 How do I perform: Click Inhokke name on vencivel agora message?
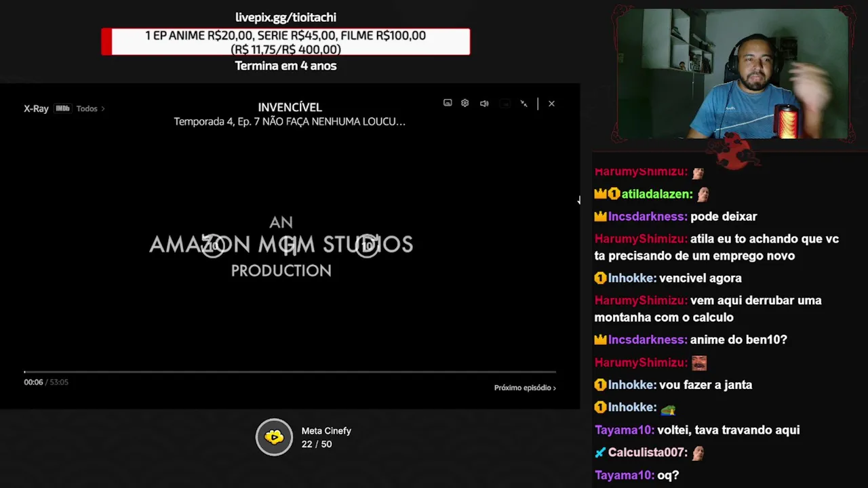(x=632, y=278)
